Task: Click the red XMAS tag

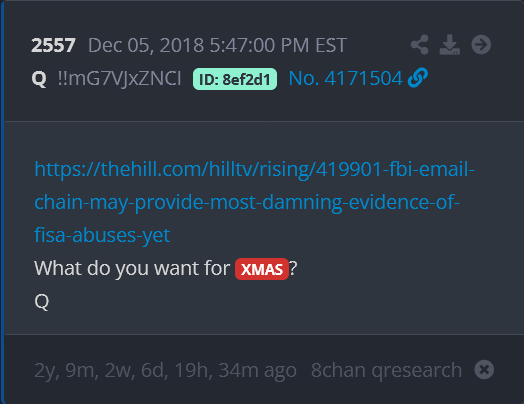Action: (x=262, y=269)
